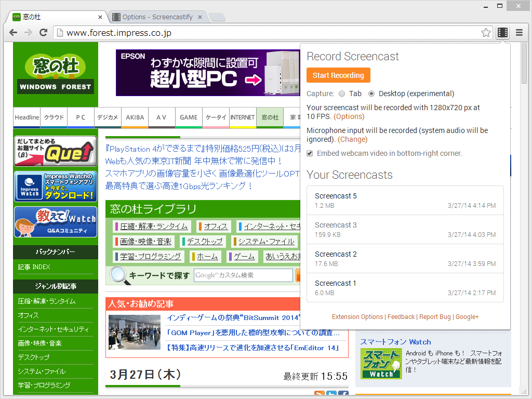The image size is (532, 399).
Task: Share via the Twitter icon
Action: 331,393
